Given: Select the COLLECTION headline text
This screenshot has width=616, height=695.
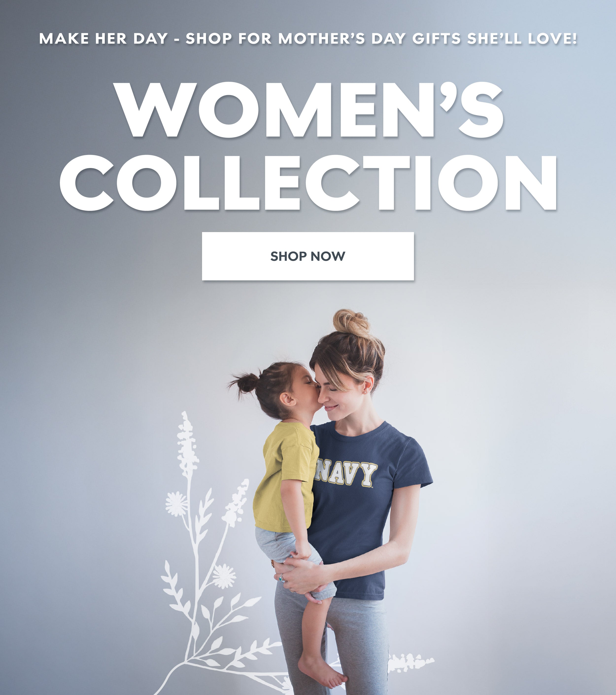Looking at the screenshot, I should pos(308,183).
